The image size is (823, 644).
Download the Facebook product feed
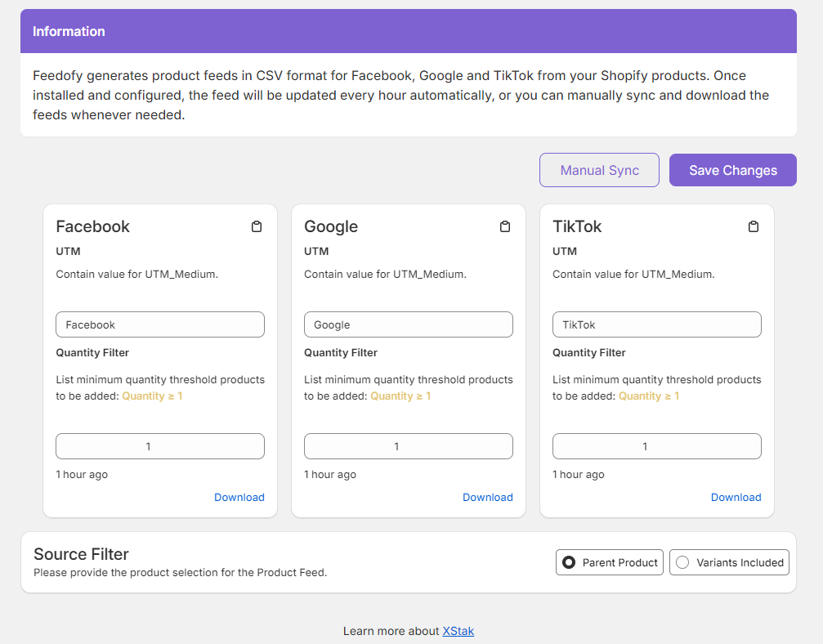239,497
